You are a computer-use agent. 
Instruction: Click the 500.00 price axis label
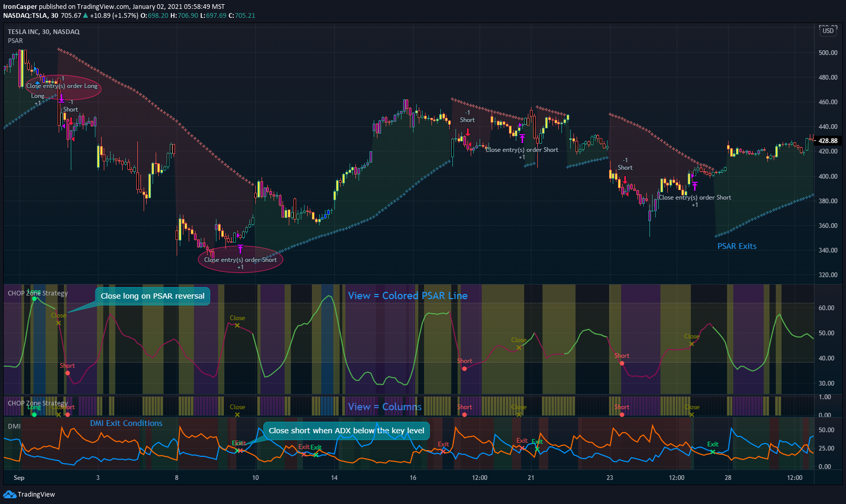tap(828, 53)
